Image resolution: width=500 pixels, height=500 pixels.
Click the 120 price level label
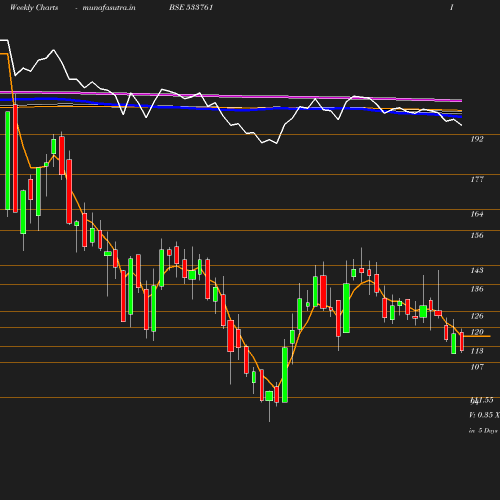point(477,332)
